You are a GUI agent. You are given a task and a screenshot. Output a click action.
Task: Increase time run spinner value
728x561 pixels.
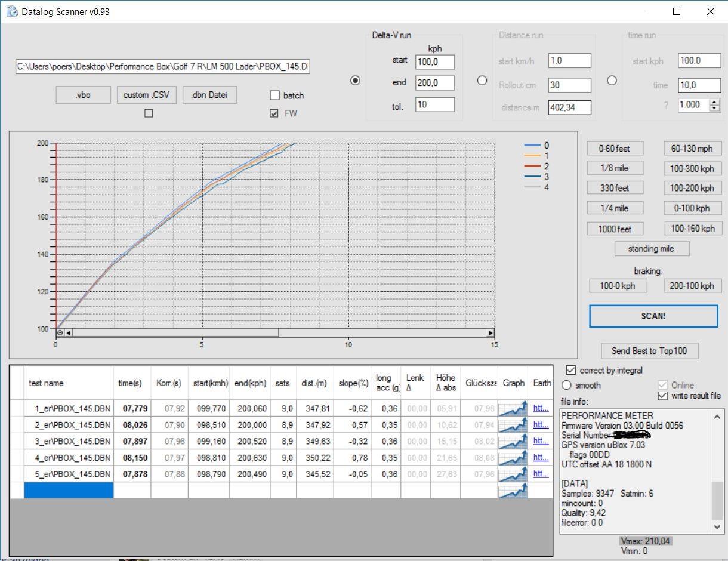click(715, 101)
